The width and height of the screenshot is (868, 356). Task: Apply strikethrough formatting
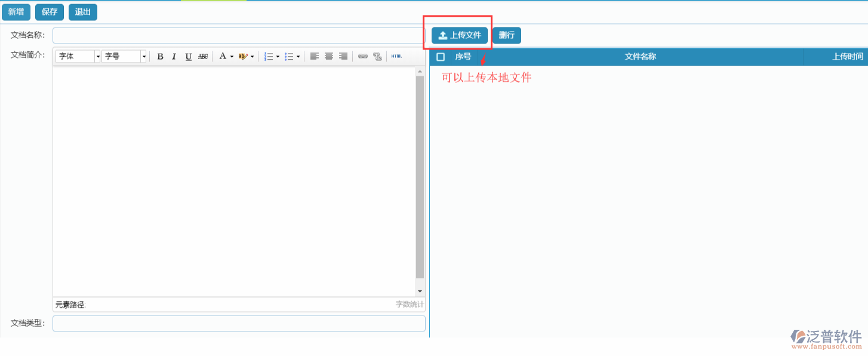pyautogui.click(x=203, y=56)
